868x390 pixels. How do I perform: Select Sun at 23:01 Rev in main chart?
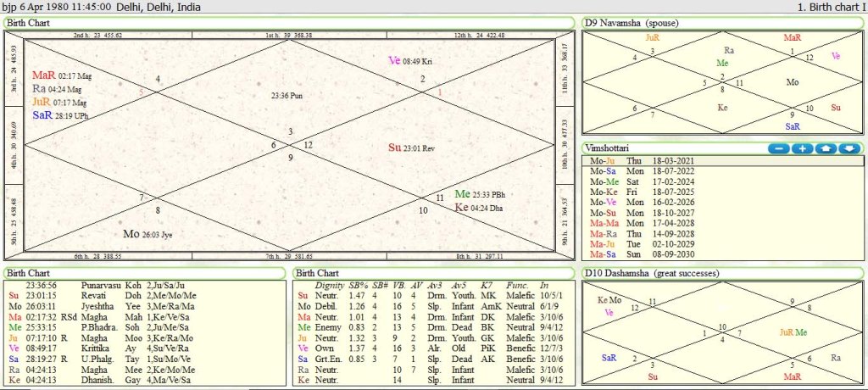pos(411,148)
